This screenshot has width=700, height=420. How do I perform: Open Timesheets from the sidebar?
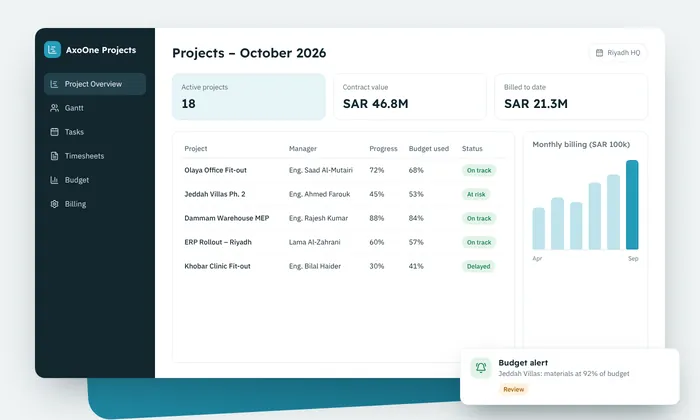[95, 156]
